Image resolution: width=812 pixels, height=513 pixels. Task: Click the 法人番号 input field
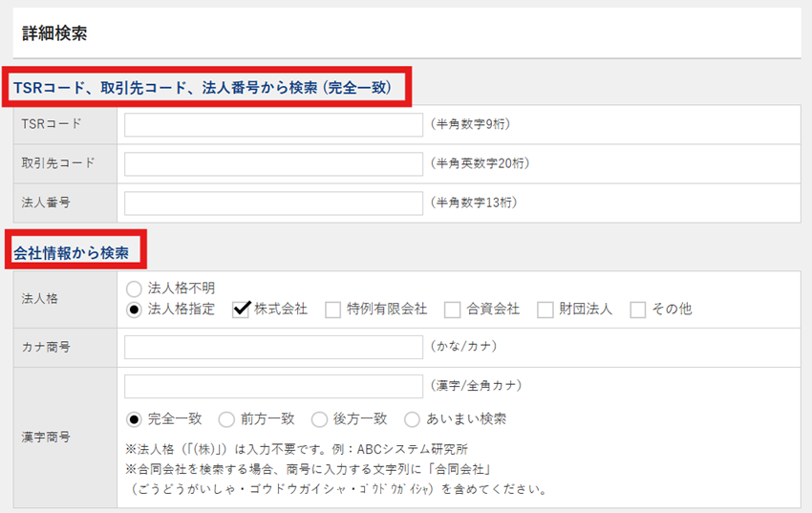click(x=273, y=203)
